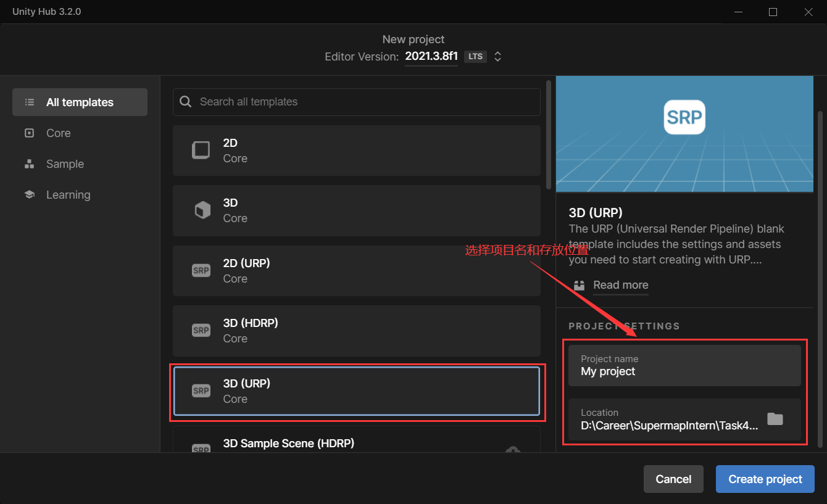Click the Core category square icon
This screenshot has width=827, height=504.
(29, 133)
